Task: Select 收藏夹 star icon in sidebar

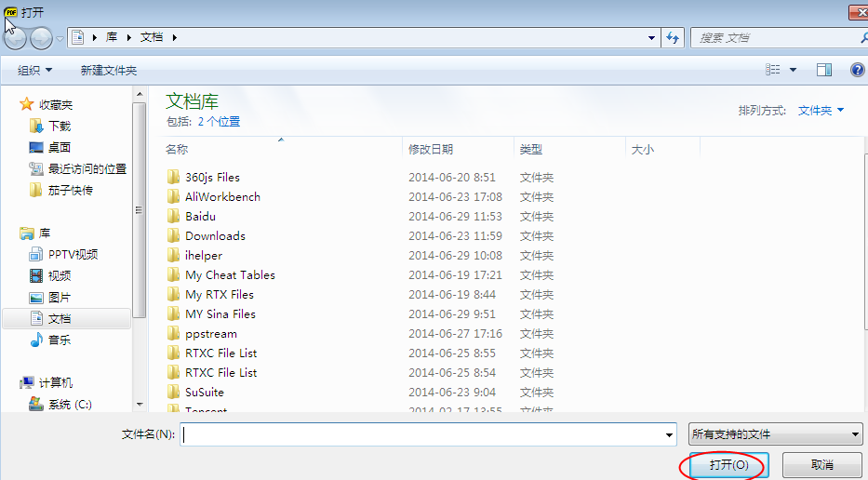Action: (x=27, y=104)
